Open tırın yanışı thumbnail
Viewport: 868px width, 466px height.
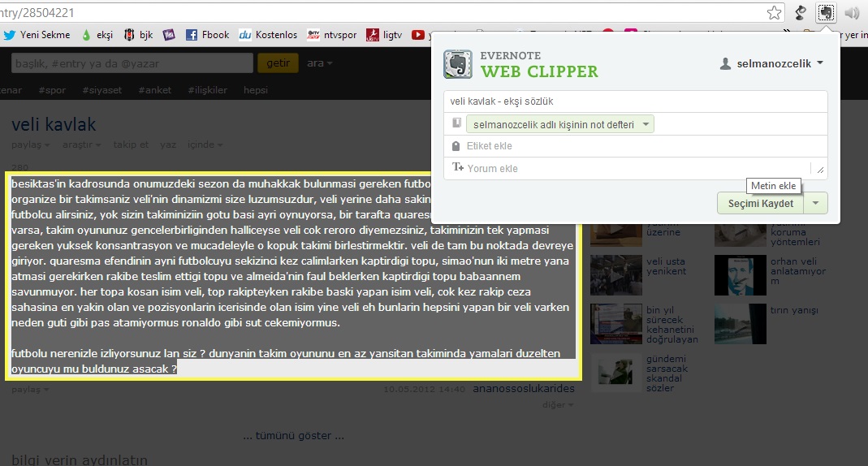click(741, 324)
